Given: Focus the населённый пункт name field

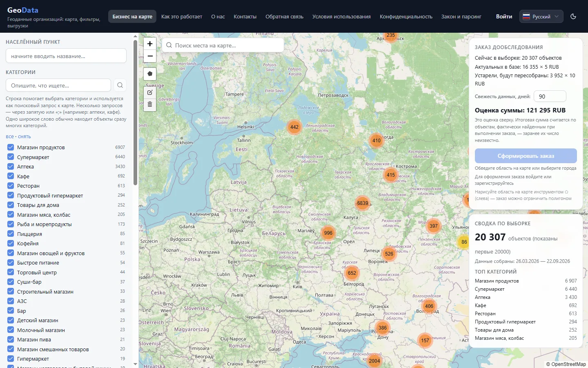Looking at the screenshot, I should (66, 56).
